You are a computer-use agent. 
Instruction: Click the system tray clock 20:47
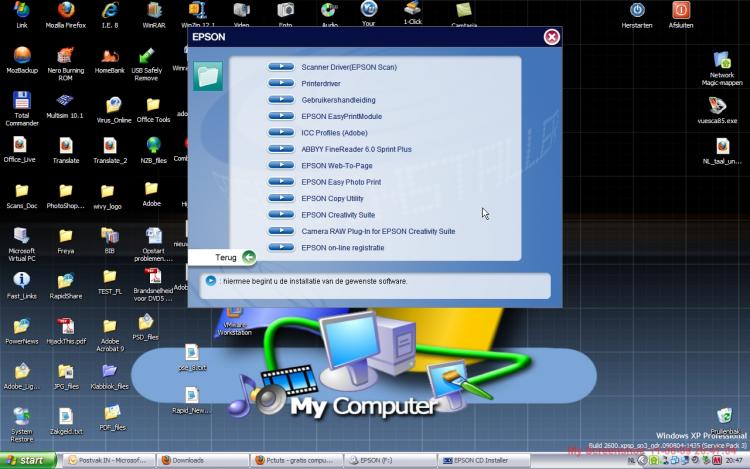click(734, 460)
